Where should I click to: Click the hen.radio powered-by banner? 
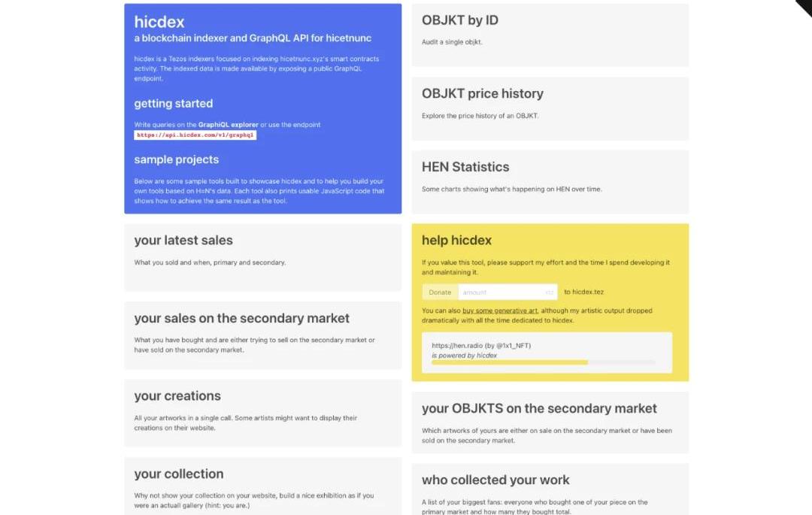[x=547, y=353]
